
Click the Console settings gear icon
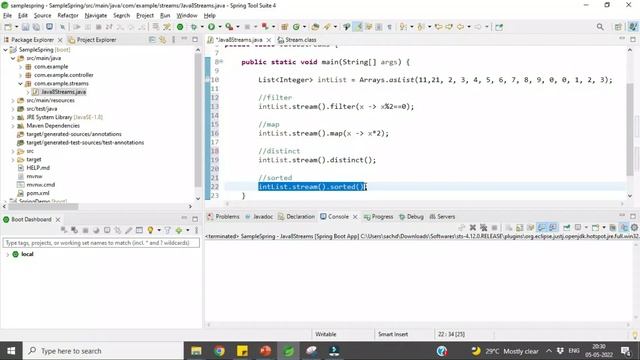pyautogui.click(x=634, y=227)
